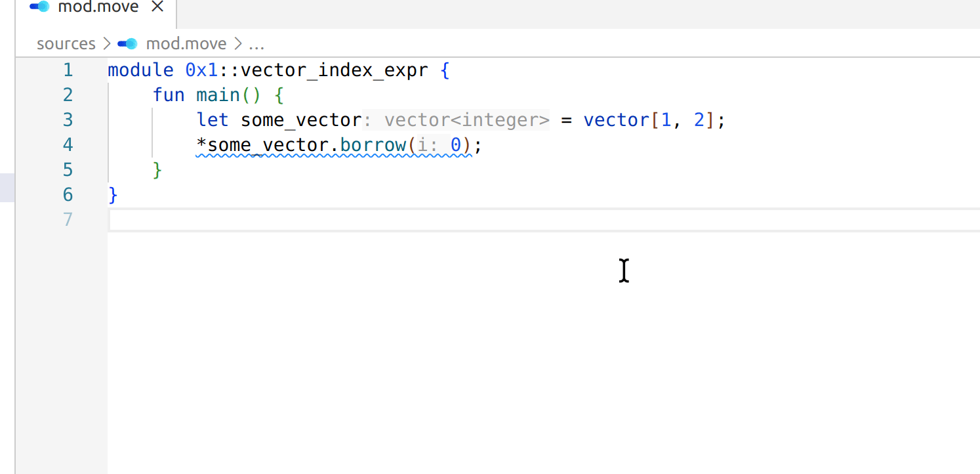Screen dimensions: 980x474
Task: Click the Move file icon in the breadcrumb bar
Action: (126, 43)
